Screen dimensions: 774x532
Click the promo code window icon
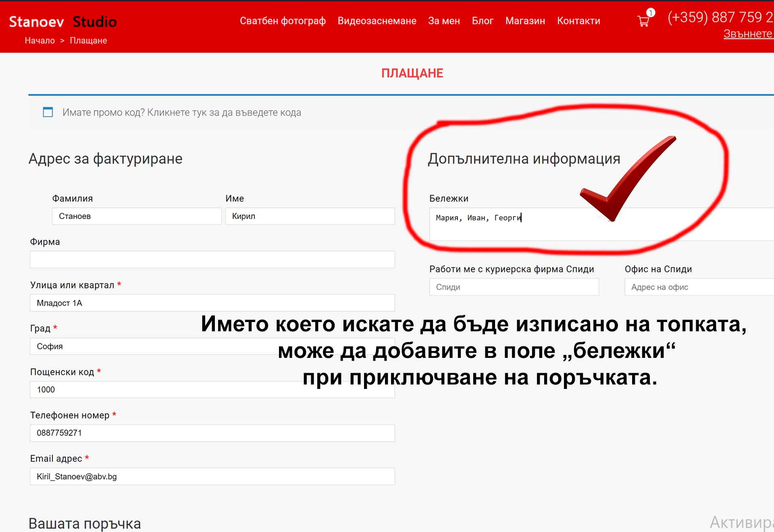(x=48, y=112)
